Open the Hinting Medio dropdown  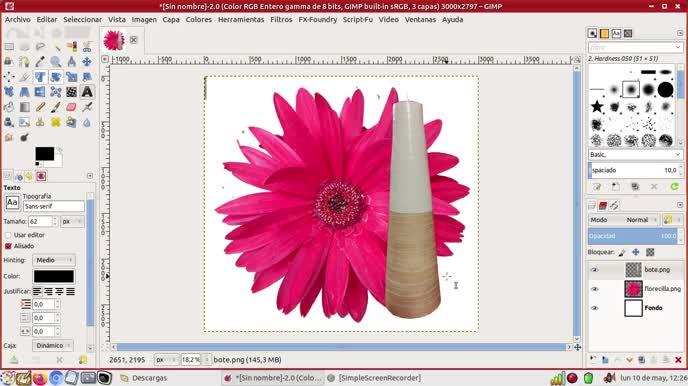(x=54, y=260)
